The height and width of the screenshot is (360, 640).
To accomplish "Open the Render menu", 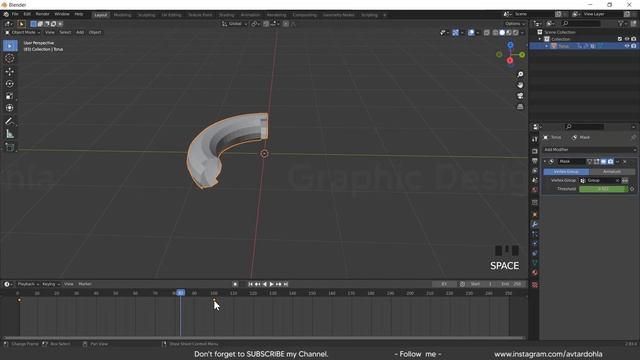I will tap(42, 14).
